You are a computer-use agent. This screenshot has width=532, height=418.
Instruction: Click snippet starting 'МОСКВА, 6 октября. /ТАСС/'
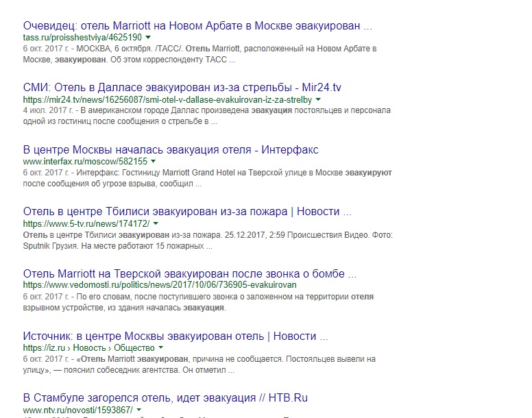[199, 54]
